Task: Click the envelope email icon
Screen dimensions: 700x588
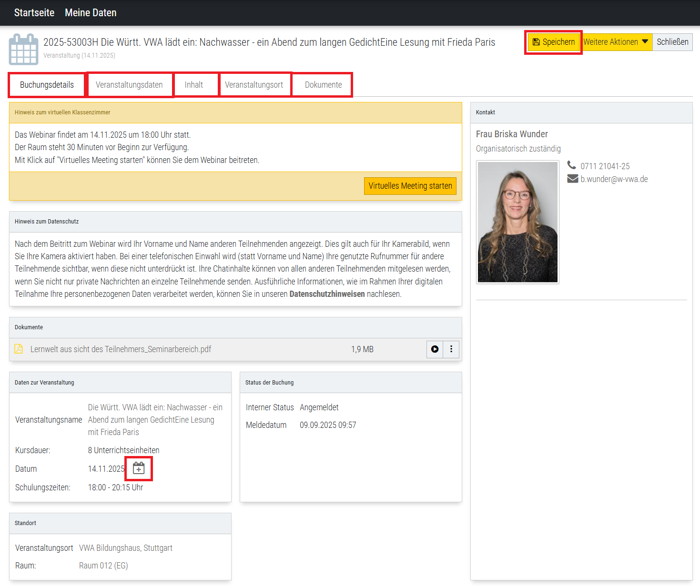Action: 572,179
